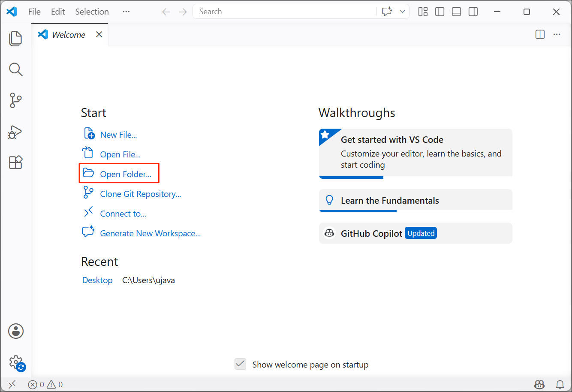Click the Open File link

[x=120, y=154]
